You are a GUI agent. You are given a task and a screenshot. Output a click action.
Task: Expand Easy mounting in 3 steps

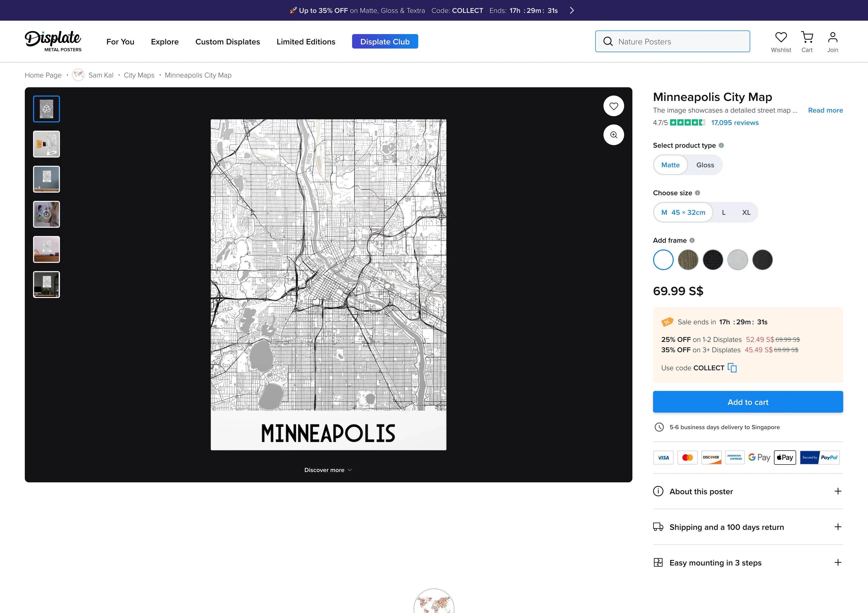coord(748,563)
